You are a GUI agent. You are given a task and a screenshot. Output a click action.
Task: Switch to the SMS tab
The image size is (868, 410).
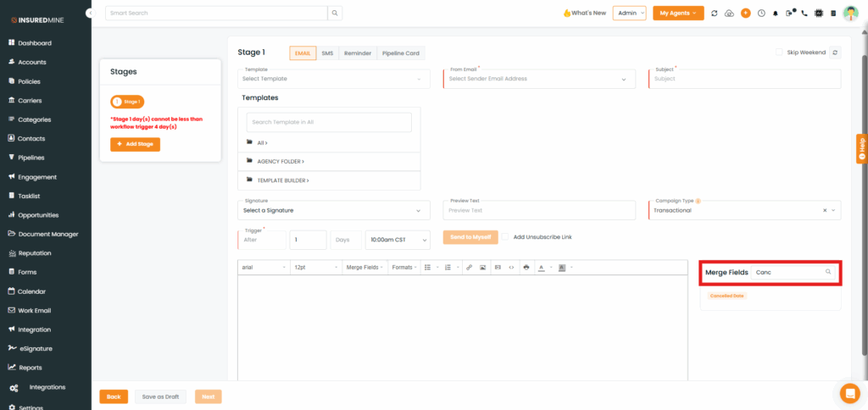click(x=327, y=53)
